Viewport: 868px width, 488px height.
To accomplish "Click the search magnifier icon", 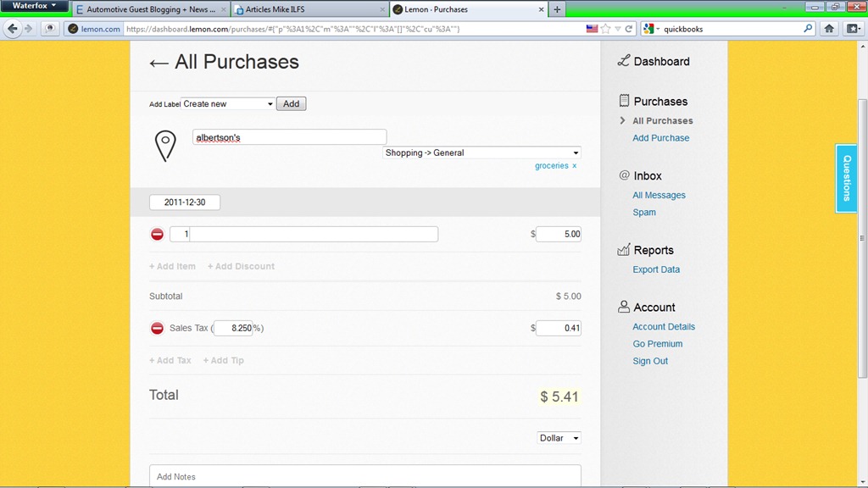I will (x=808, y=29).
